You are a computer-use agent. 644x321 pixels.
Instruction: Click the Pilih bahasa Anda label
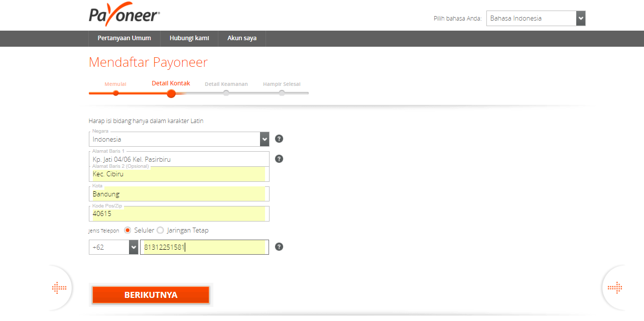(458, 19)
